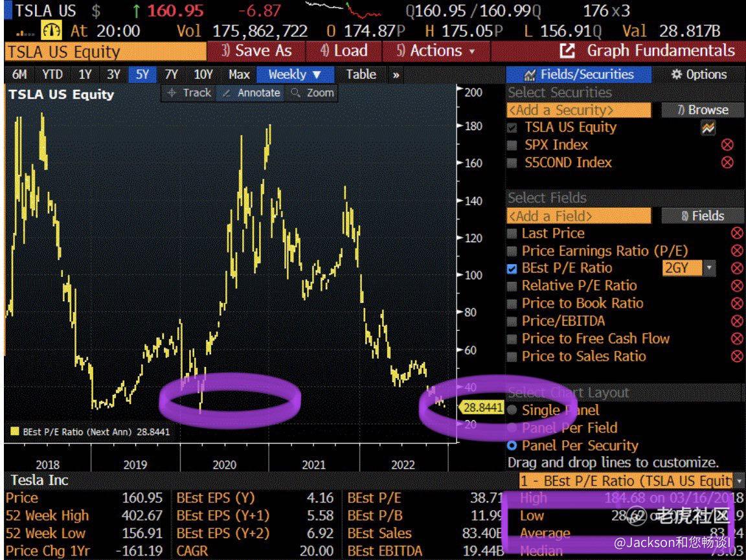Click the 28.8441 value marker on axis
The image size is (746, 560).
pyautogui.click(x=481, y=407)
